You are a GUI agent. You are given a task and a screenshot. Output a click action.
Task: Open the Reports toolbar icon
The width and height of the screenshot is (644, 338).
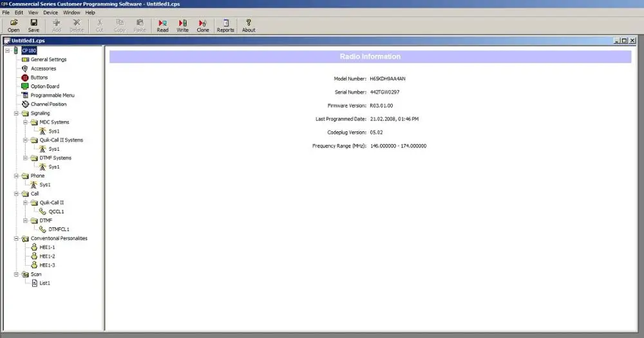coord(225,23)
